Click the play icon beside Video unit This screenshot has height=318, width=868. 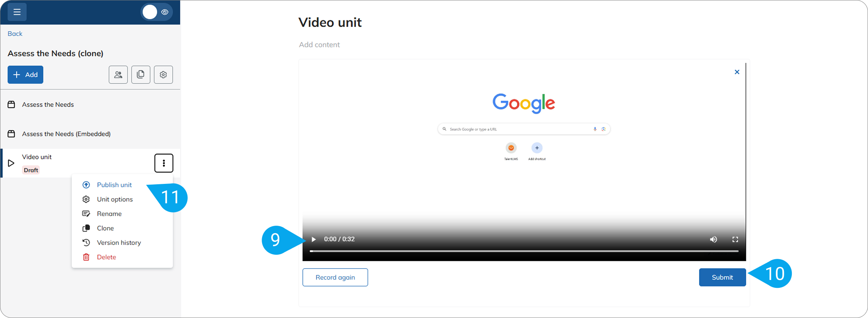coord(11,163)
